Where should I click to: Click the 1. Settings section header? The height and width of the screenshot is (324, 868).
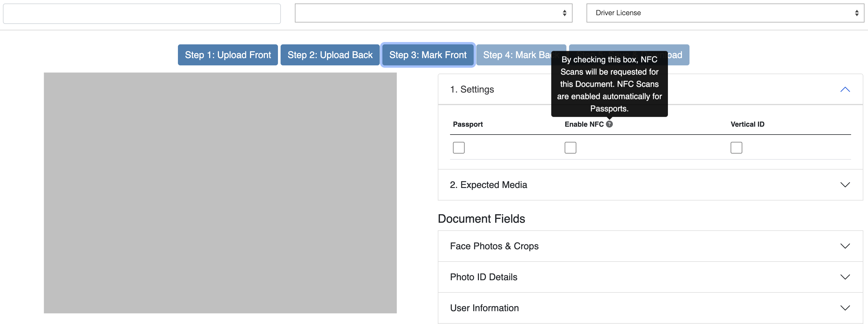(472, 89)
